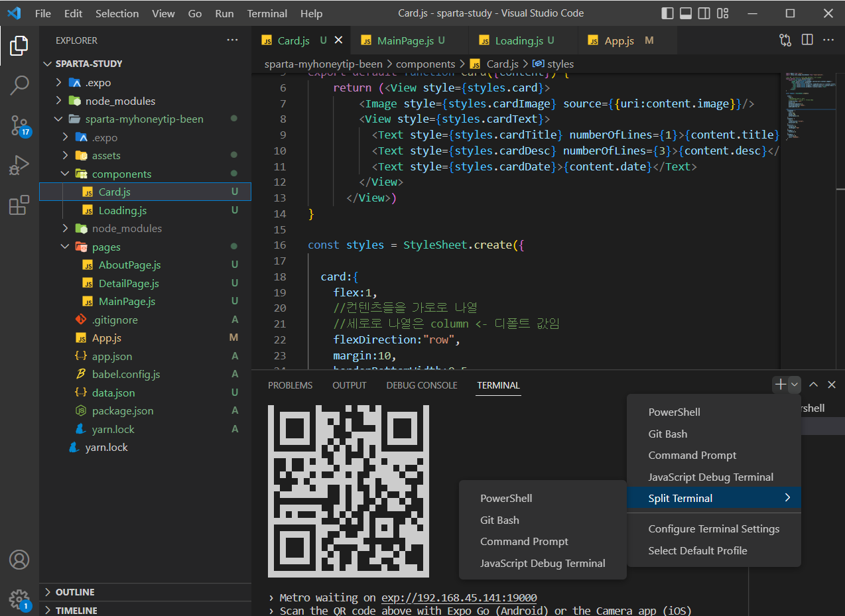Click the QR code in the terminal
Image resolution: width=845 pixels, height=616 pixels.
pyautogui.click(x=348, y=491)
